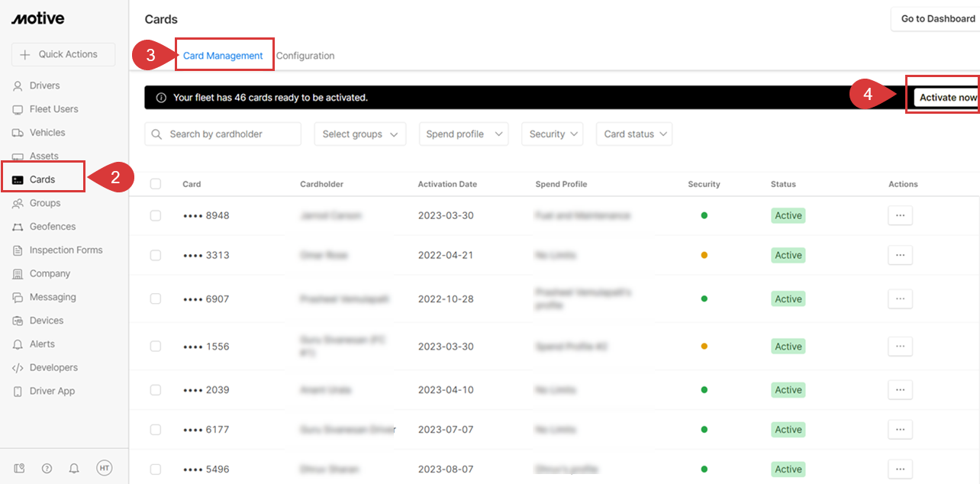Click Search by cardholder field
Screen dimensions: 980x484
click(x=223, y=134)
